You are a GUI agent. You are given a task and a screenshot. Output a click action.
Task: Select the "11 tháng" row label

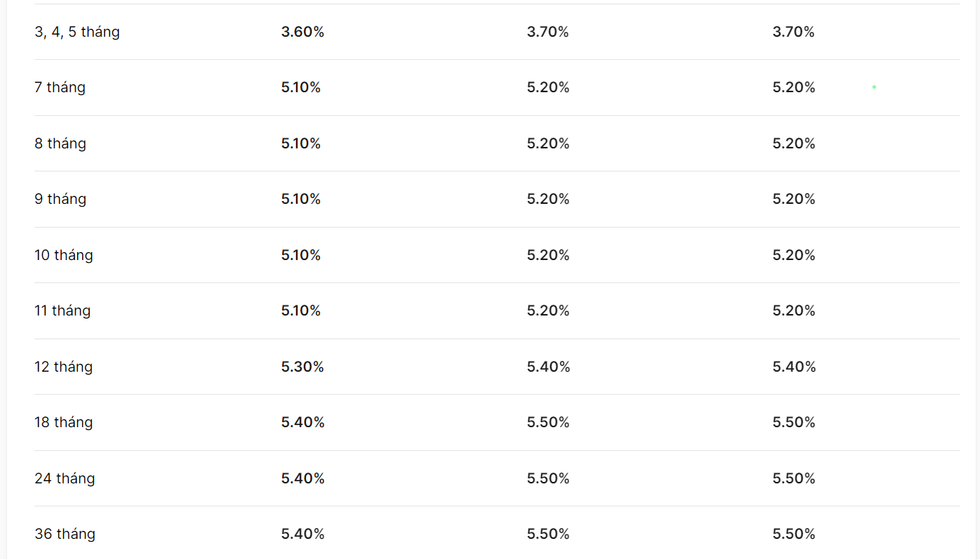click(63, 310)
